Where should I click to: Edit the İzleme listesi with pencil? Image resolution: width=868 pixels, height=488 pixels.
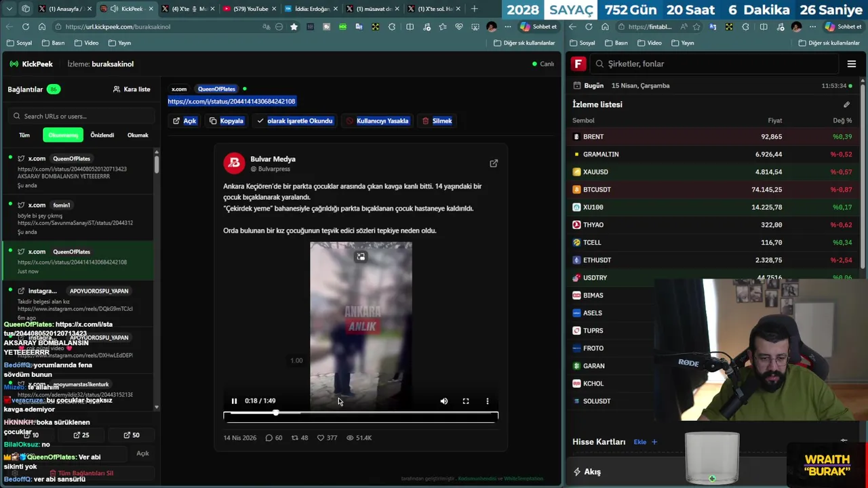pyautogui.click(x=846, y=104)
